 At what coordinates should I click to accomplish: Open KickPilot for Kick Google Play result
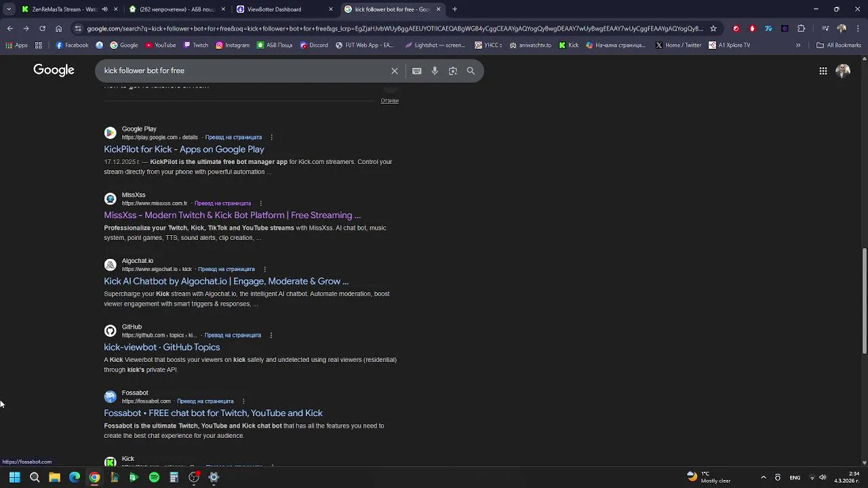pyautogui.click(x=184, y=149)
